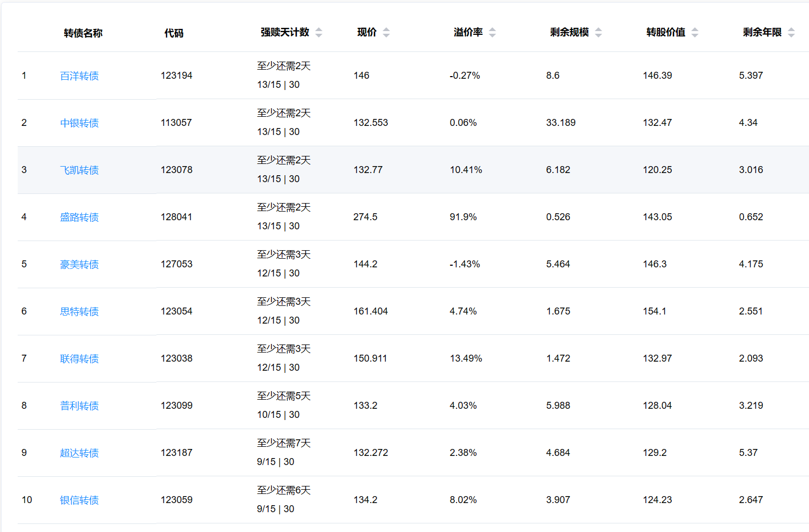Click the 代码 column header

tap(174, 33)
